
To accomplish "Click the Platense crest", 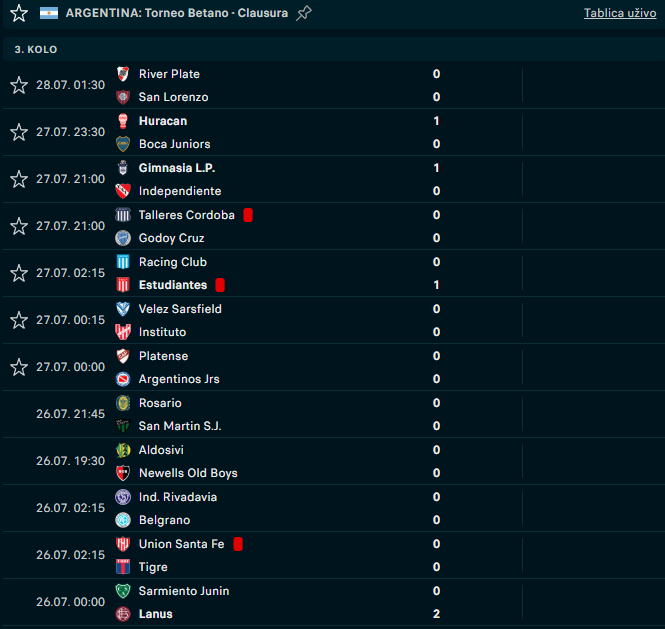I will pyautogui.click(x=123, y=356).
